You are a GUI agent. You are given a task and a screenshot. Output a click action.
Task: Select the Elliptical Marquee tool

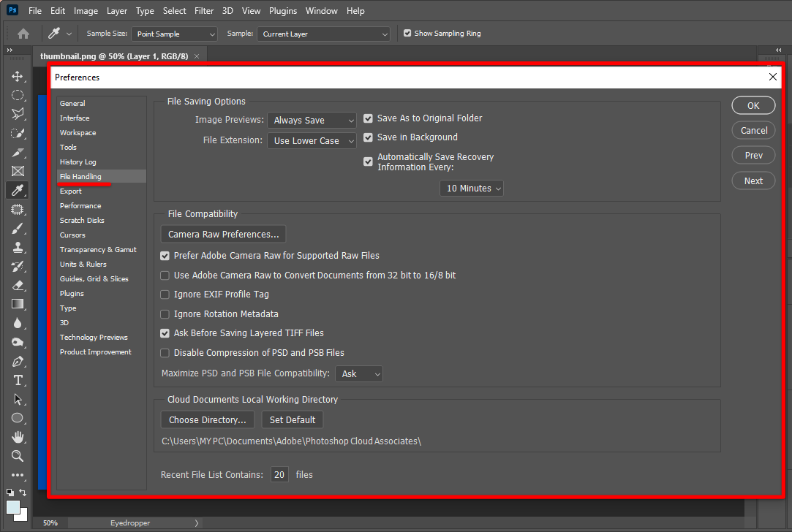18,95
